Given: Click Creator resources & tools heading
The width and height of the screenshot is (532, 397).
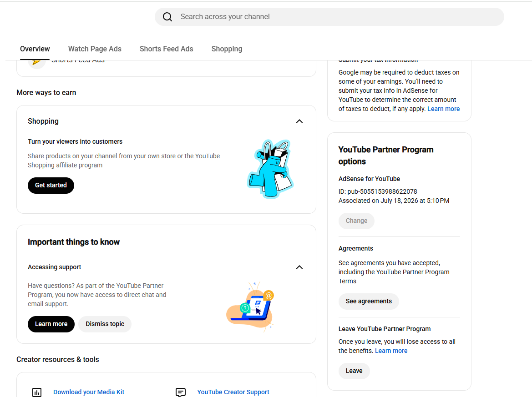Looking at the screenshot, I should (58, 359).
